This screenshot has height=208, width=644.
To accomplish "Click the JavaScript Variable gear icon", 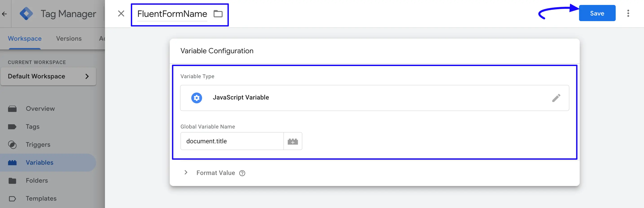I will point(196,98).
